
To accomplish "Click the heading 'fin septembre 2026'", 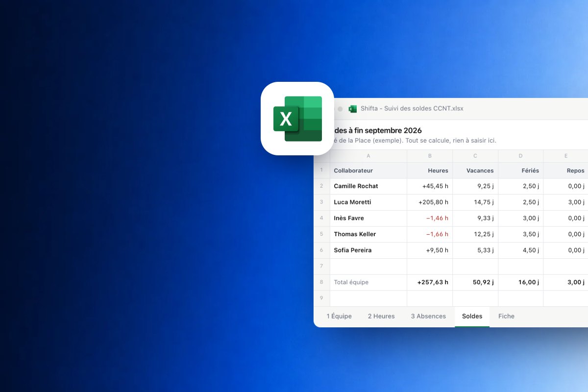I will click(389, 130).
